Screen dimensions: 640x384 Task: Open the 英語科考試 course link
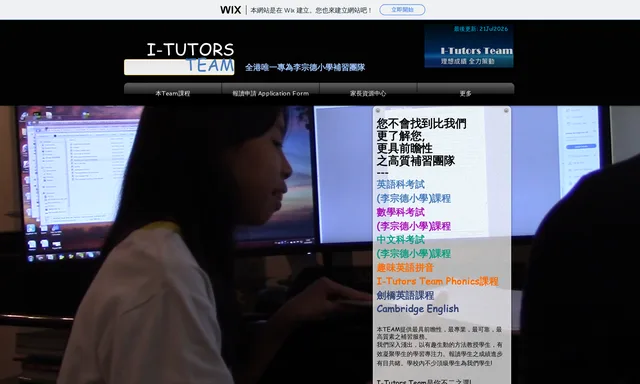(x=400, y=184)
